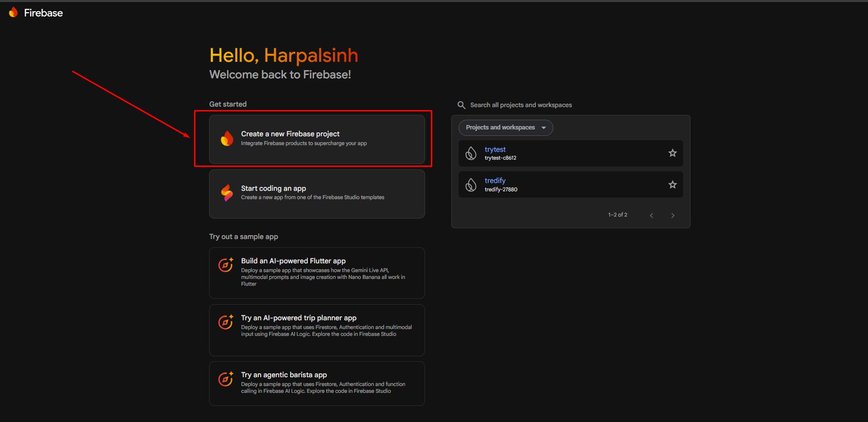Open Start coding an app card
Screen dimensions: 868x422
317,194
